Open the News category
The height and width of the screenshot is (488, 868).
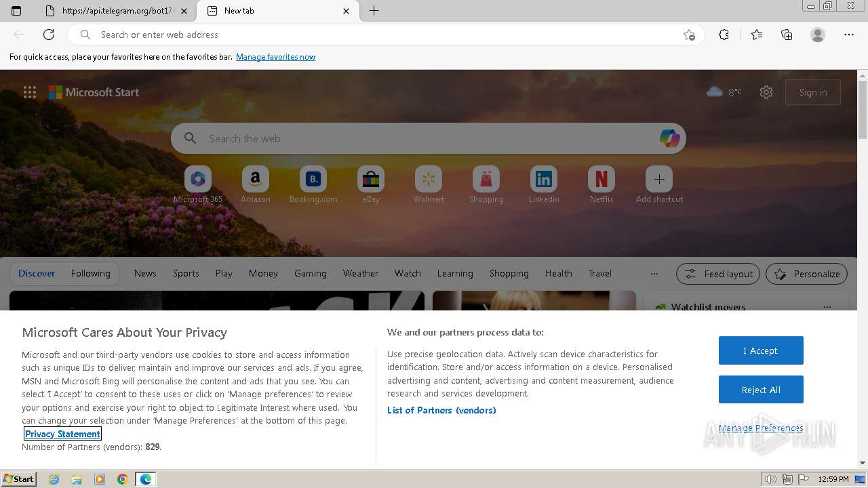[x=145, y=273]
